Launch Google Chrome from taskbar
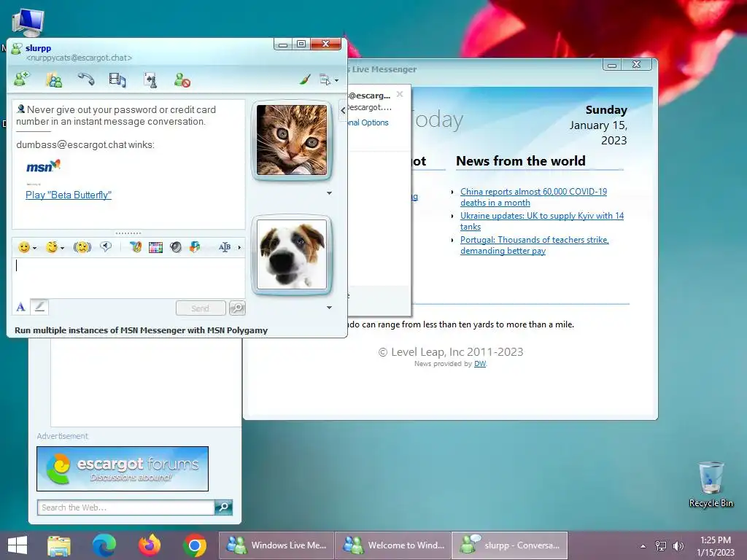The image size is (747, 560). point(194,545)
